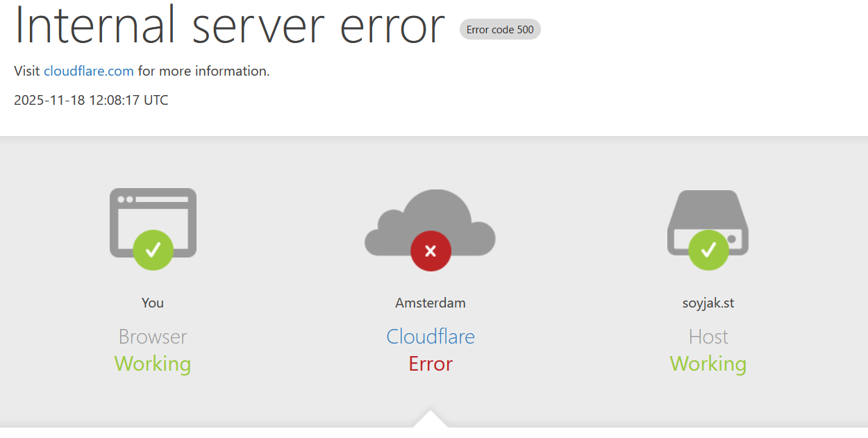Click the red X error badge
This screenshot has width=868, height=438.
[431, 251]
